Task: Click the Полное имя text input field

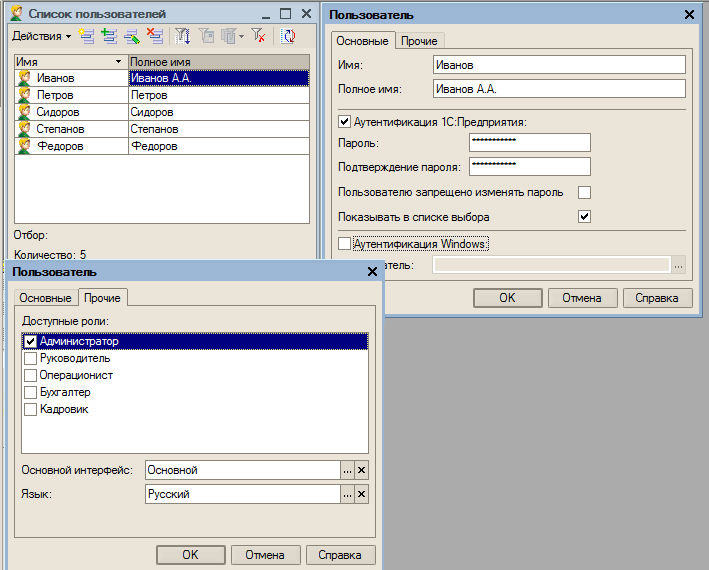Action: click(x=559, y=88)
